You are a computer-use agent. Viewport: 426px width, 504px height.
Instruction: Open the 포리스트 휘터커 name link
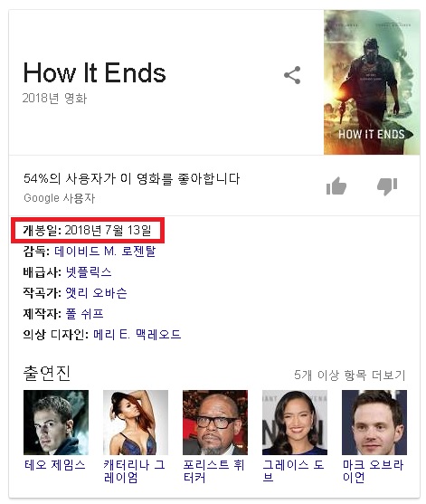213,471
